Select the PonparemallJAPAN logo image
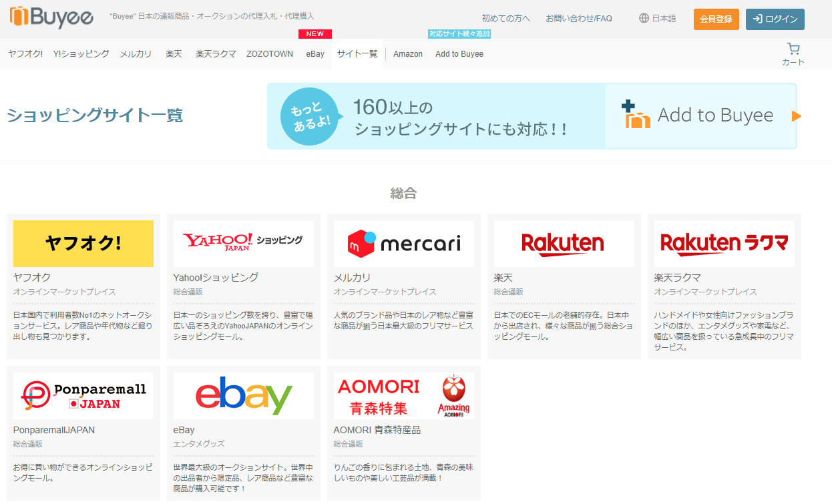Viewport: 832px width, 504px height. [x=83, y=395]
